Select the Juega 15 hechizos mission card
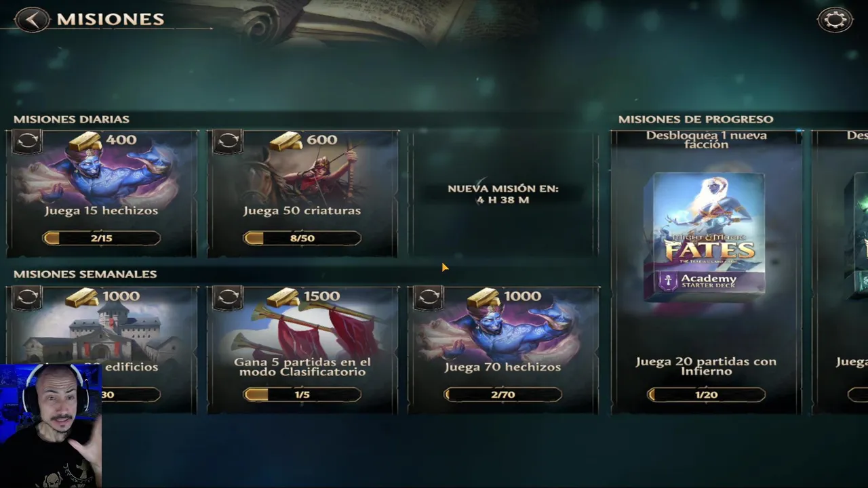Viewport: 868px width, 488px height. [x=102, y=194]
